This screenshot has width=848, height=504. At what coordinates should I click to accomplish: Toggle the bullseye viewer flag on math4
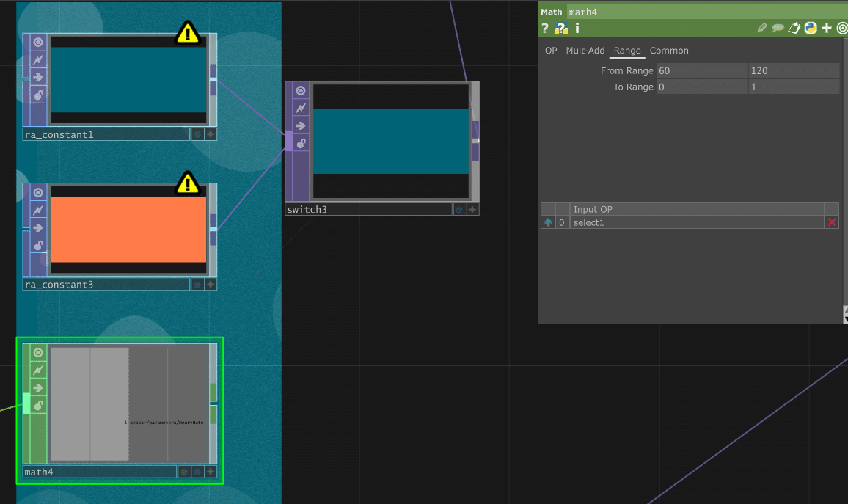tap(38, 353)
